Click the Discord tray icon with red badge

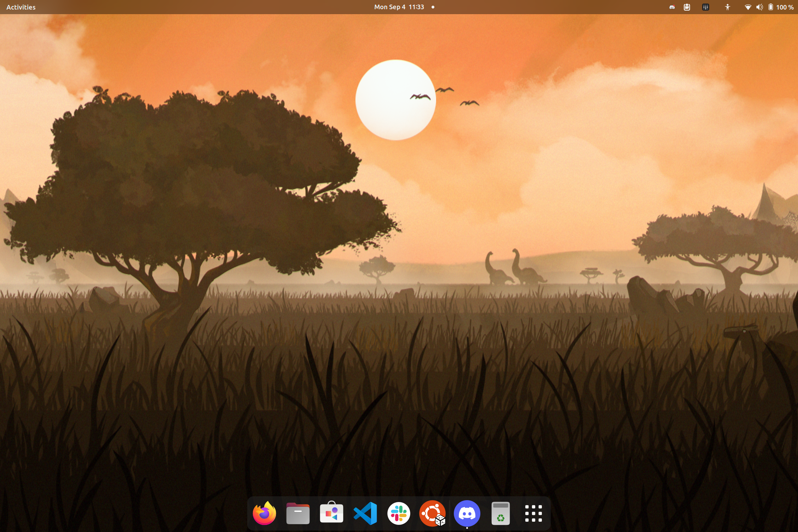[672, 7]
